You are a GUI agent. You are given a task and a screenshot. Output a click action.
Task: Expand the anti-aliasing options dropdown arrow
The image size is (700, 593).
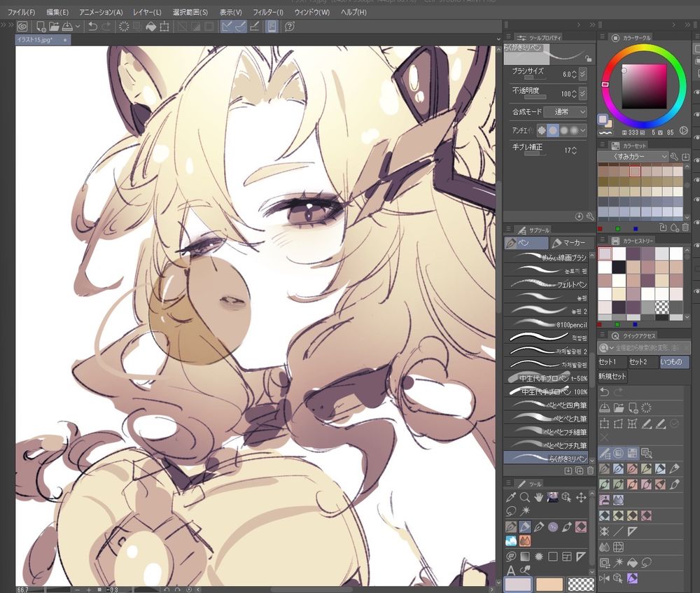point(583,130)
